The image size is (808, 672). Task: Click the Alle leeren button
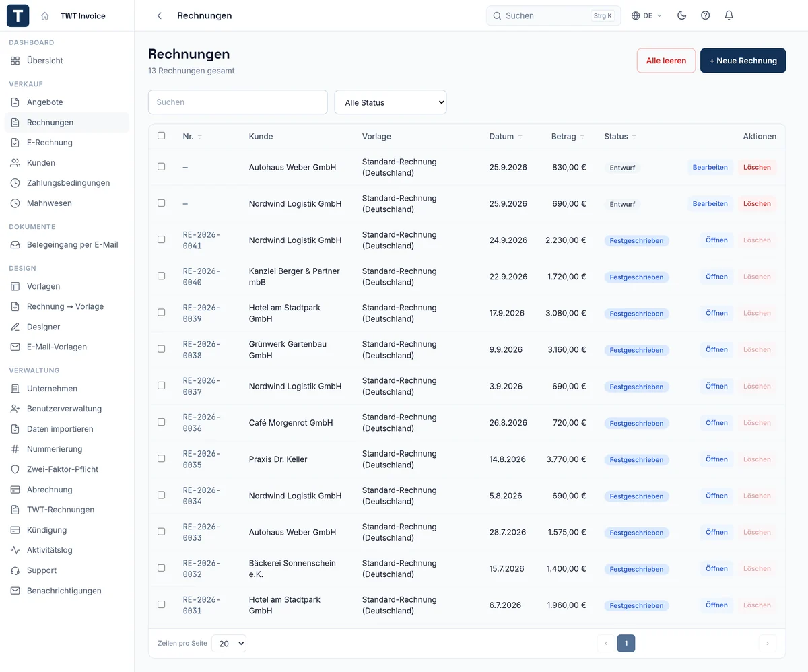click(666, 61)
